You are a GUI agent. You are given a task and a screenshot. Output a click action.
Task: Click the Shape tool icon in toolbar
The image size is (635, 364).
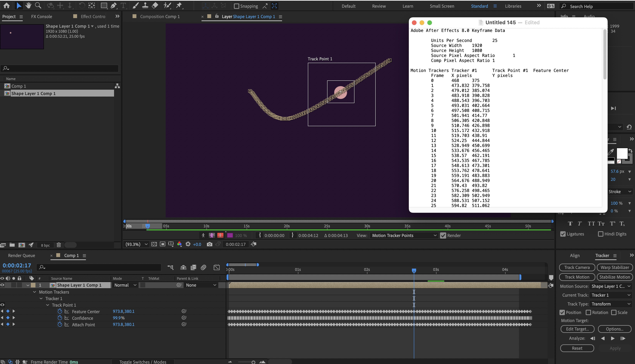pos(103,6)
